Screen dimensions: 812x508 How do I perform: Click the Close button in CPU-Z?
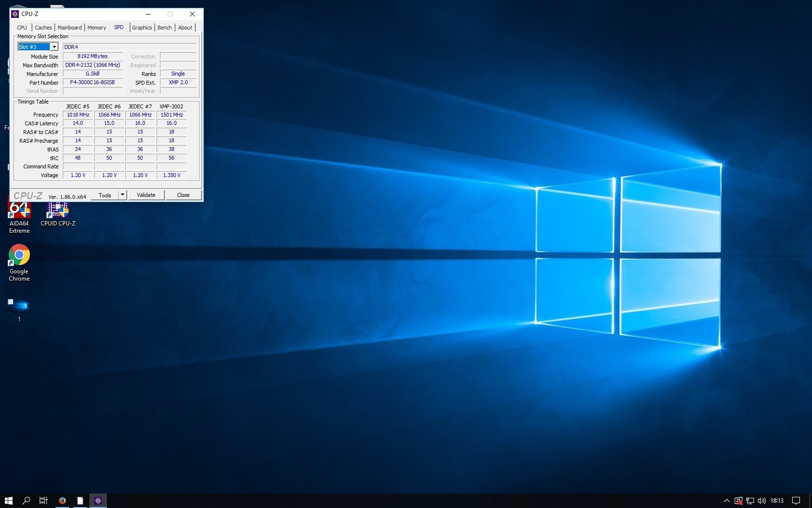click(183, 195)
